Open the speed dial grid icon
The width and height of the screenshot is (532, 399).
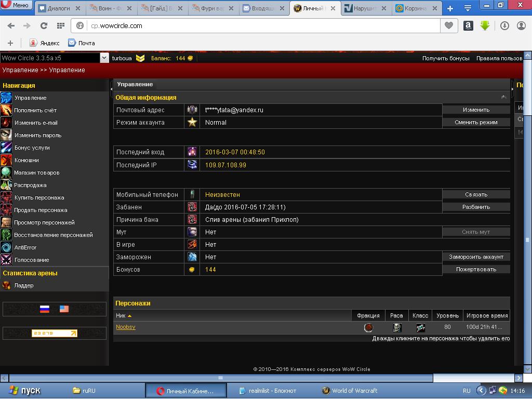[60, 25]
